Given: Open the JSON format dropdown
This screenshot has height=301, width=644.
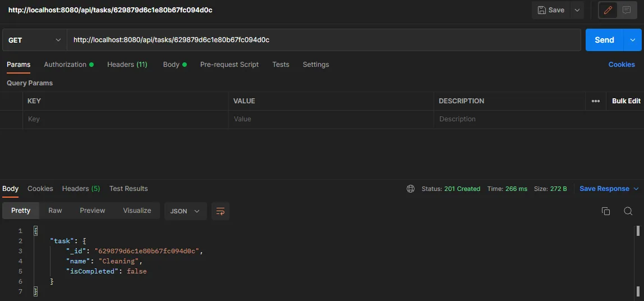Looking at the screenshot, I should tap(185, 211).
